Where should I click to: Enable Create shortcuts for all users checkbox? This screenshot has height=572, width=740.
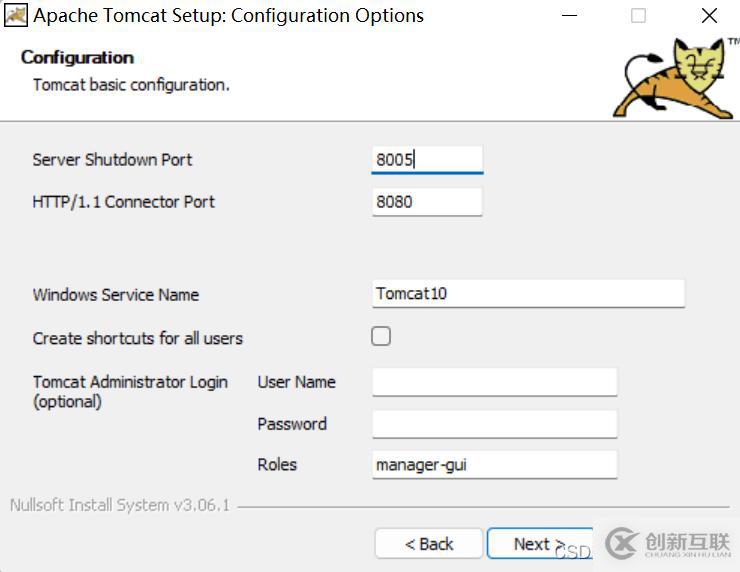(381, 337)
